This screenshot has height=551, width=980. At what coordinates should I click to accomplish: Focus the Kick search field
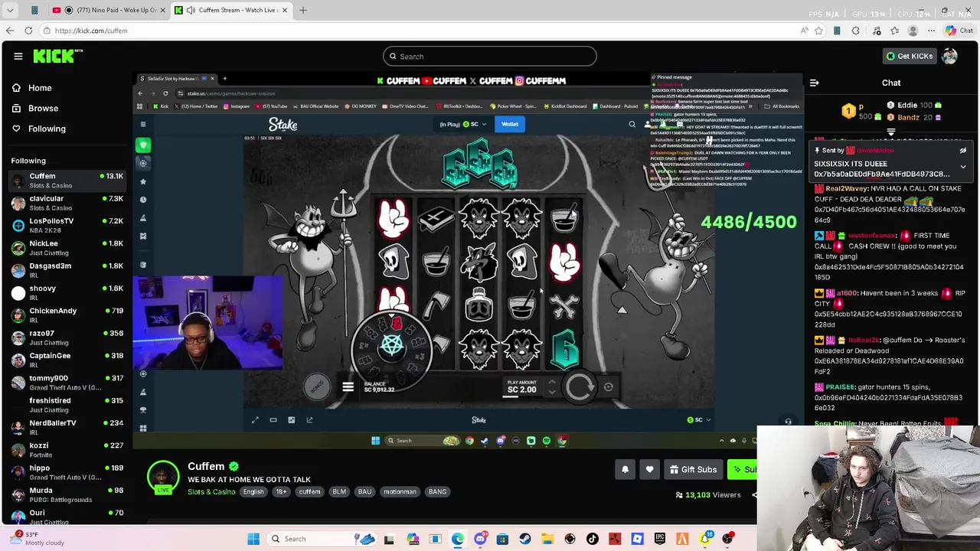(490, 56)
